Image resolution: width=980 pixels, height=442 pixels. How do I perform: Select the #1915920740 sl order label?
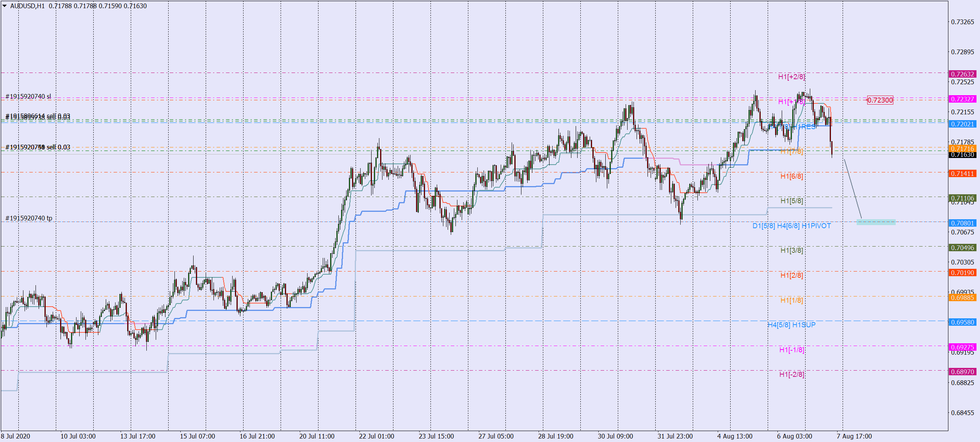(x=28, y=96)
